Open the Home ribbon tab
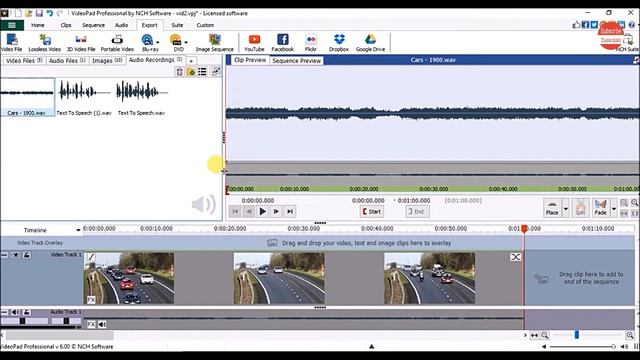The image size is (640, 360). click(x=38, y=25)
